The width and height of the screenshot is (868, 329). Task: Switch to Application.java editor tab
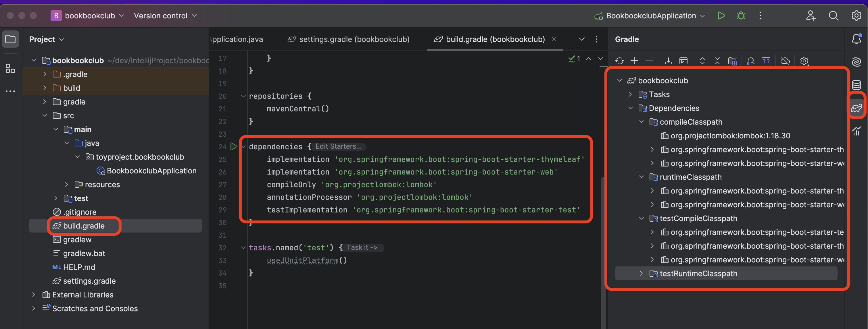pos(237,39)
